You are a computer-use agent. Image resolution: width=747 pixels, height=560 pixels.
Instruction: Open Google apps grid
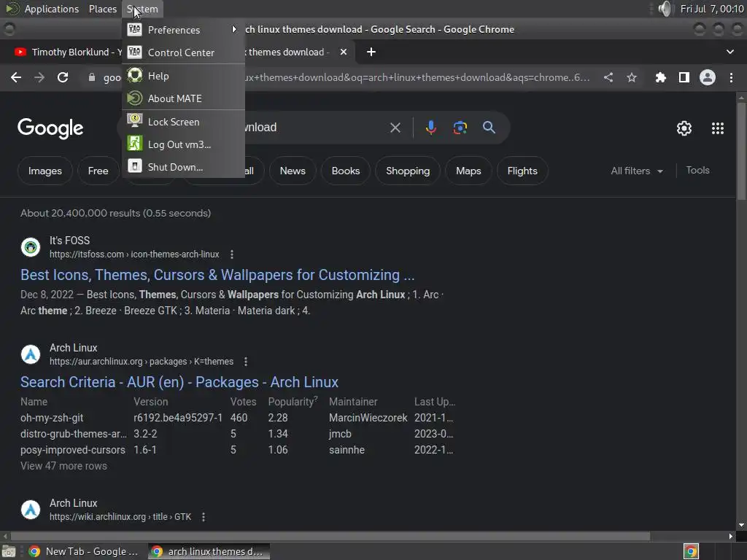click(x=718, y=128)
